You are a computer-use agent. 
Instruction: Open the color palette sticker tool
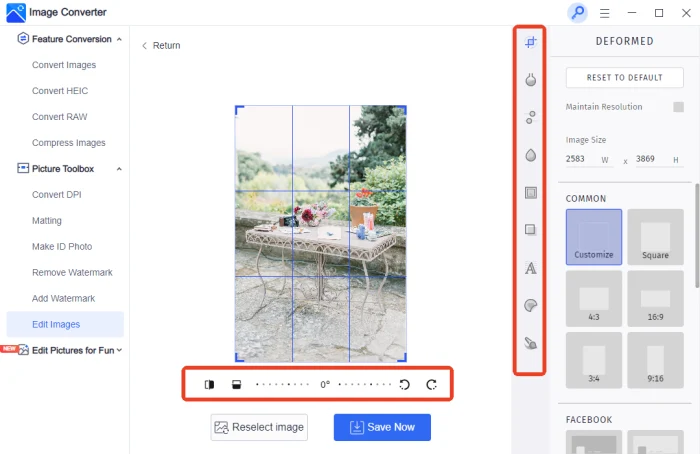coord(531,305)
